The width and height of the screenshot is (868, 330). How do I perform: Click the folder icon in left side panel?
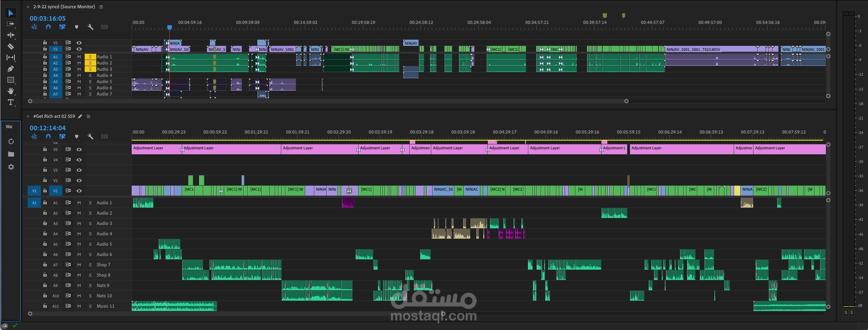pyautogui.click(x=11, y=154)
